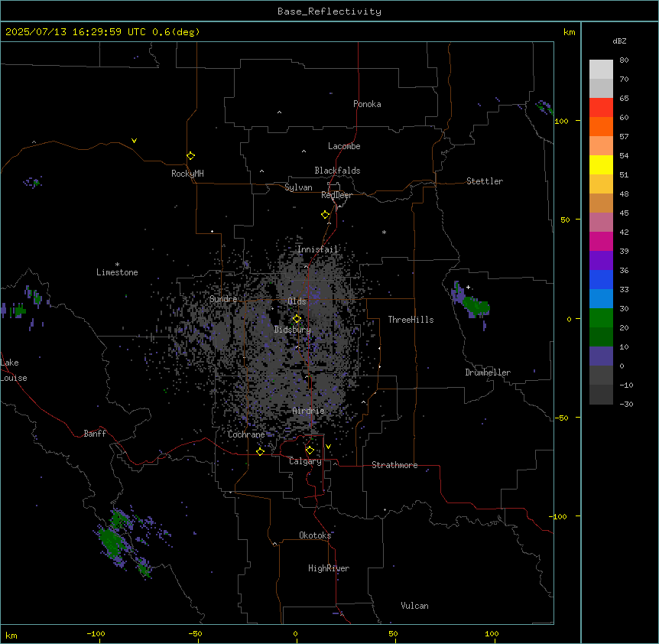This screenshot has height=644, width=659.
Task: Click the RockyMH label
Action: coord(187,173)
